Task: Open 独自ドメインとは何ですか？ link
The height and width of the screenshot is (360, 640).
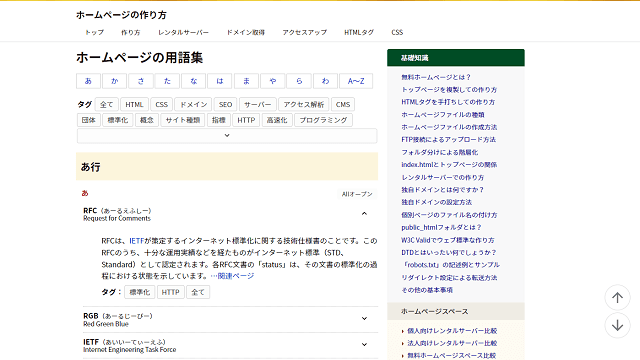Action: [x=442, y=190]
